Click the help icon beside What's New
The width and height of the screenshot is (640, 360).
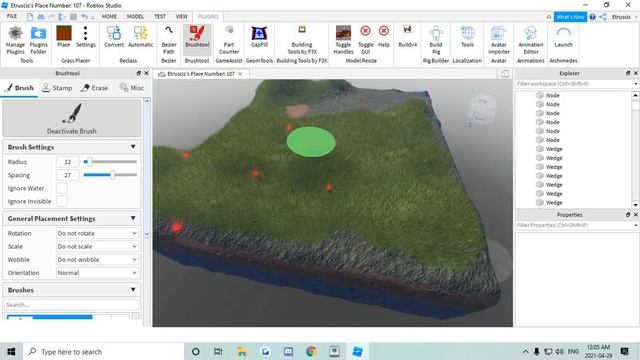coord(592,17)
